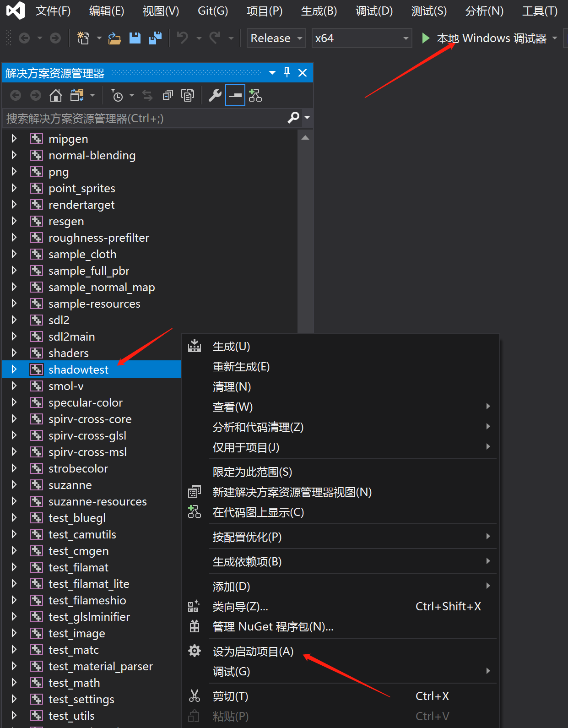The image size is (568, 728).
Task: Click the Solution Explorer search field
Action: (144, 118)
